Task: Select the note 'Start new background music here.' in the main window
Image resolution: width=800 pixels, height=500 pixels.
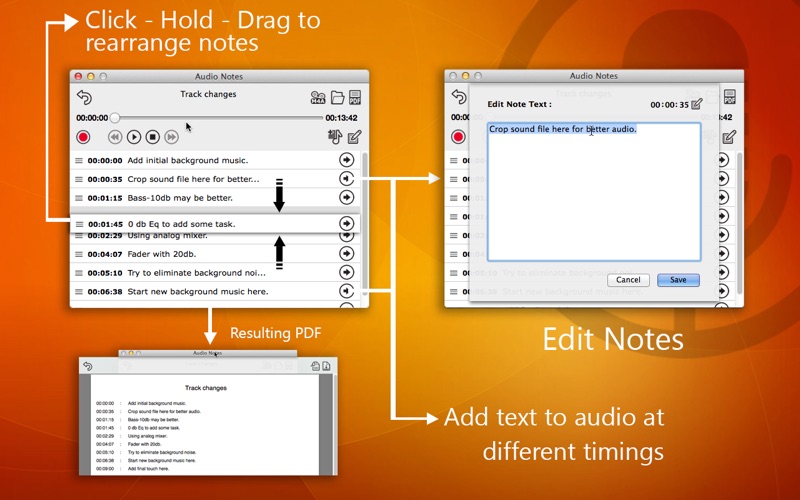Action: pyautogui.click(x=197, y=292)
